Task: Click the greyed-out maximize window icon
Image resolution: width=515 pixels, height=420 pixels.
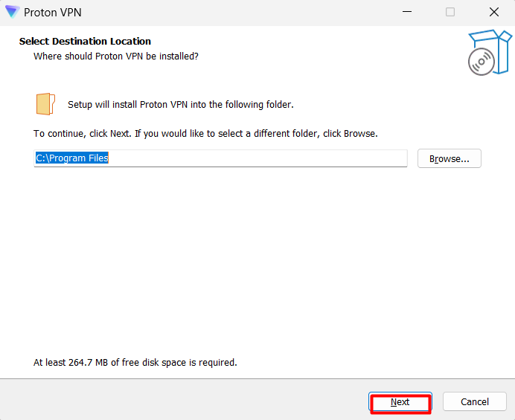Action: (x=450, y=12)
